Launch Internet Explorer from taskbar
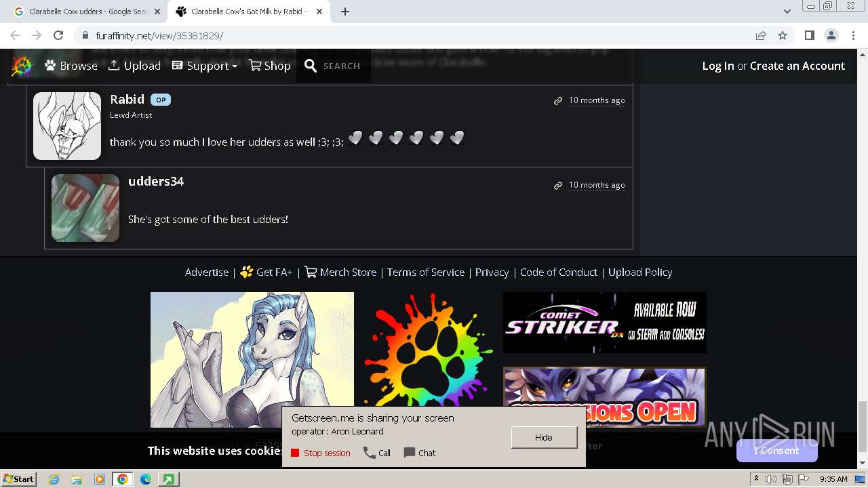 pos(54,479)
